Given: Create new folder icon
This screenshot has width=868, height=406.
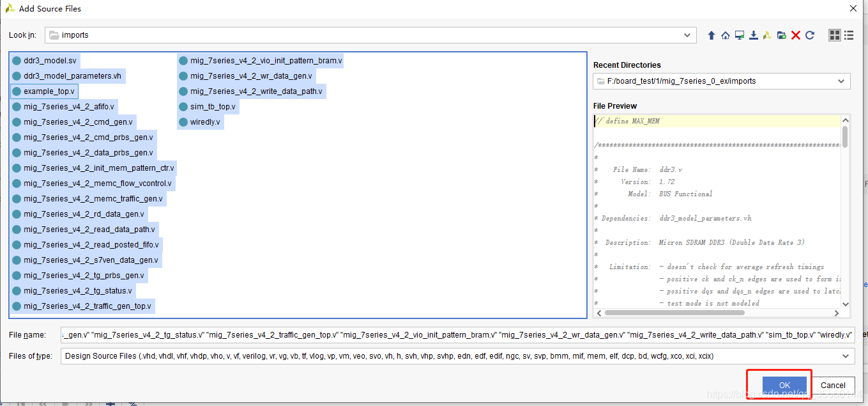Looking at the screenshot, I should tap(782, 36).
